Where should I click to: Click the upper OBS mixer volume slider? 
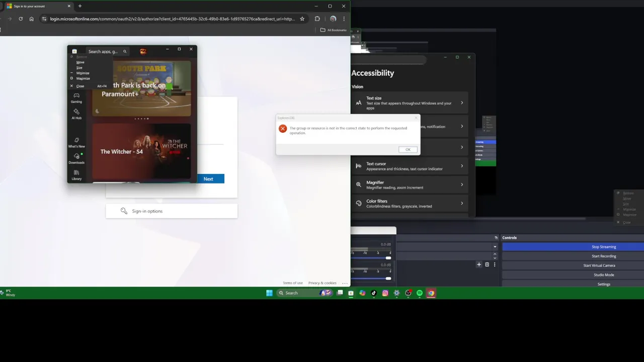(x=371, y=258)
